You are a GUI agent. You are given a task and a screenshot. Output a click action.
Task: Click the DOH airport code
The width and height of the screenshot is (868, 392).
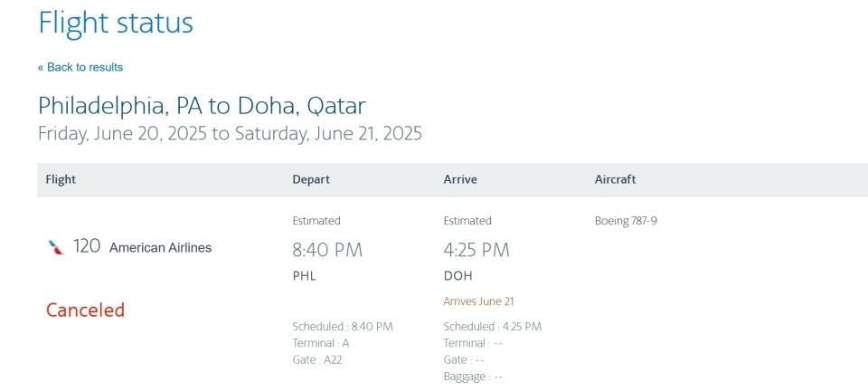click(x=458, y=276)
